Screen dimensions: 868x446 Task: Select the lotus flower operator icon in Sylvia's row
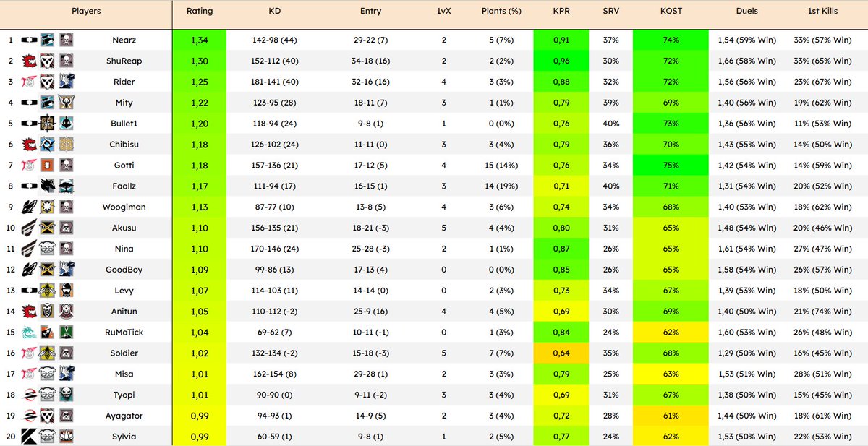[x=66, y=437]
